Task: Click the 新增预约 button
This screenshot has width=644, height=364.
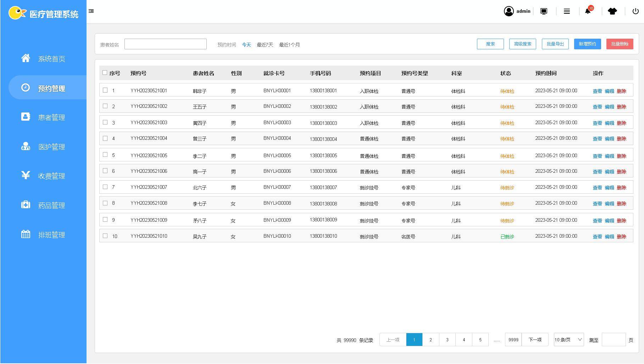Action: [x=587, y=44]
